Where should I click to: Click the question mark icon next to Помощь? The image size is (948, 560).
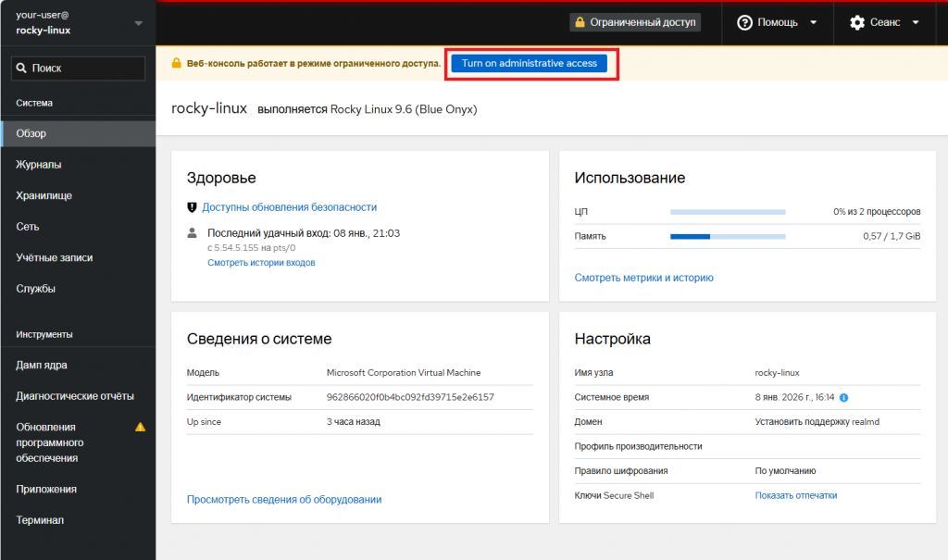[x=742, y=23]
